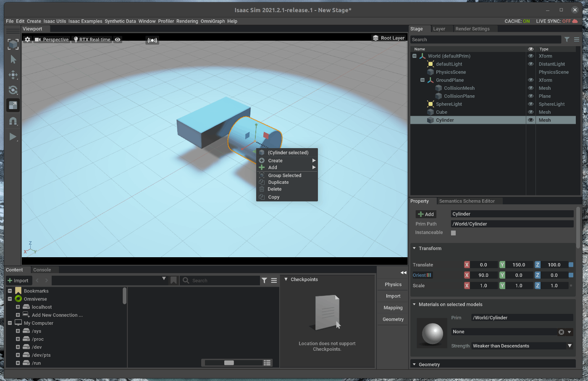Click the Root Layer indicator in viewport
This screenshot has width=588, height=381.
[388, 38]
